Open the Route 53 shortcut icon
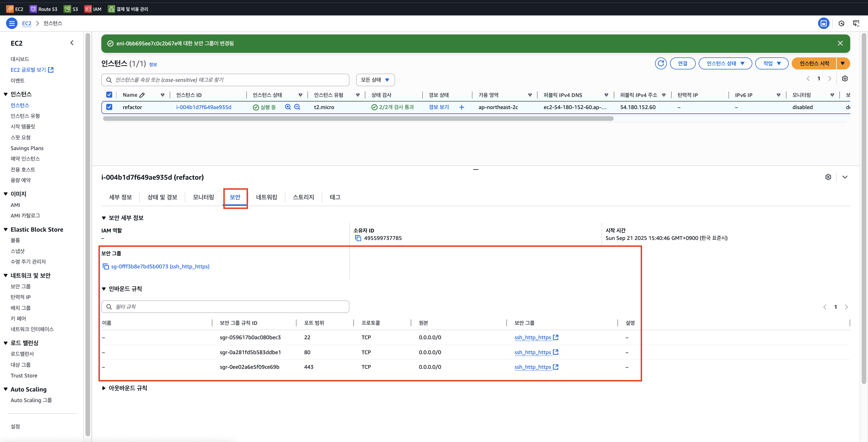Viewport: 868px width, 442px height. (33, 9)
